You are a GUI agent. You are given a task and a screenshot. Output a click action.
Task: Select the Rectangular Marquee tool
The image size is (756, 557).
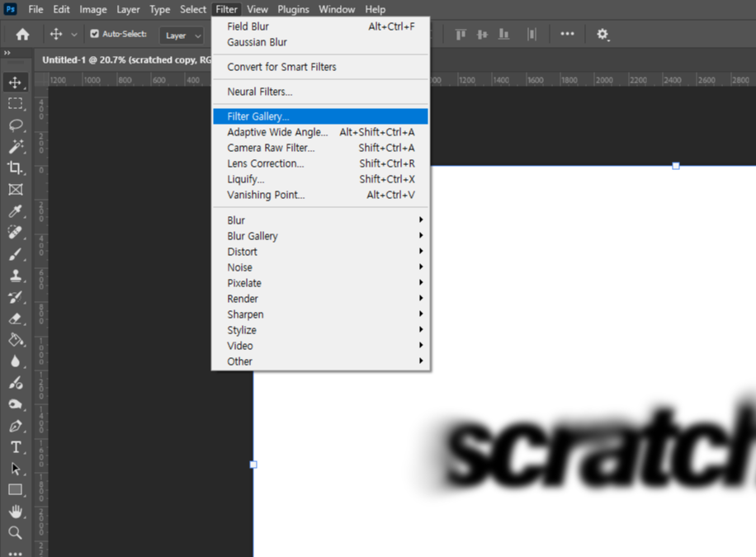[x=15, y=103]
